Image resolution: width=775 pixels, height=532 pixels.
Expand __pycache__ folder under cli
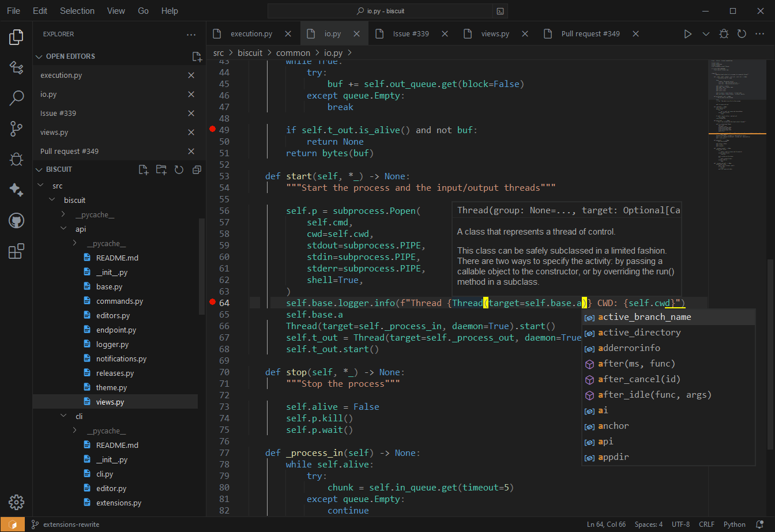pyautogui.click(x=75, y=431)
